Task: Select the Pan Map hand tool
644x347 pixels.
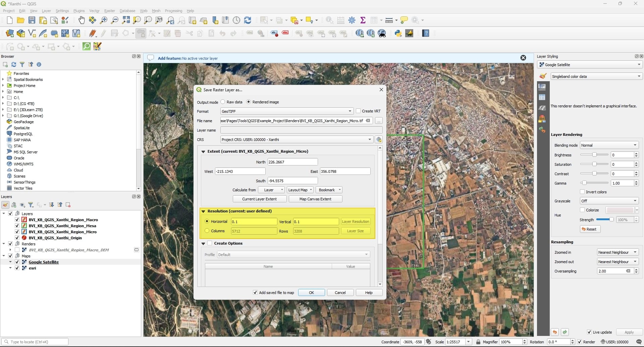Action: click(x=82, y=20)
